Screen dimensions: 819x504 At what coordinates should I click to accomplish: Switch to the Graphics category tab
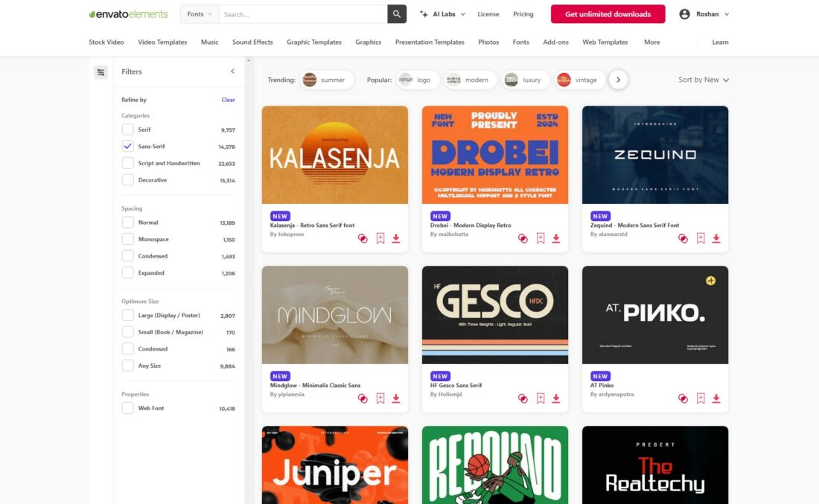[x=368, y=42]
